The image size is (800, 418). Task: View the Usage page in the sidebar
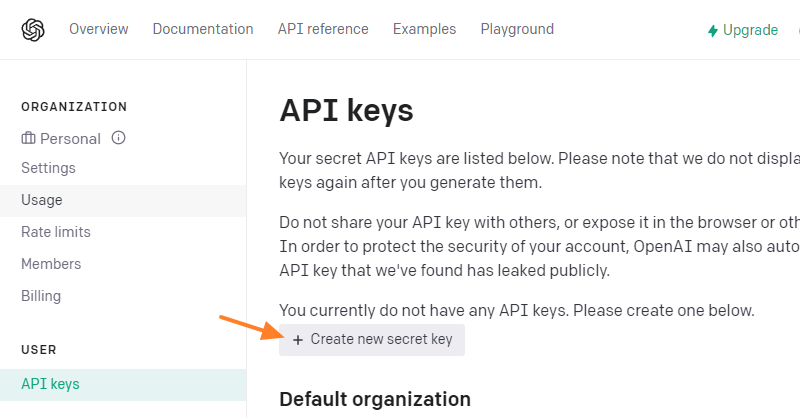coord(42,200)
